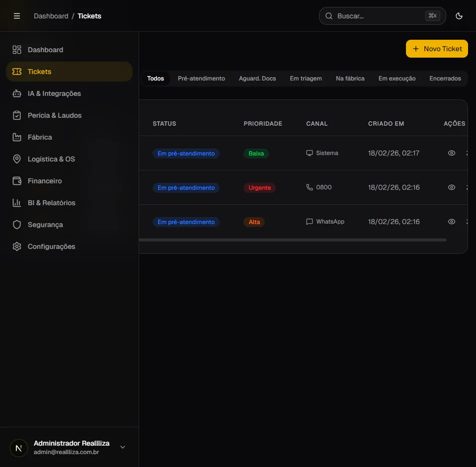This screenshot has height=467, width=476.
Task: Select the Encerrados tab
Action: [445, 78]
